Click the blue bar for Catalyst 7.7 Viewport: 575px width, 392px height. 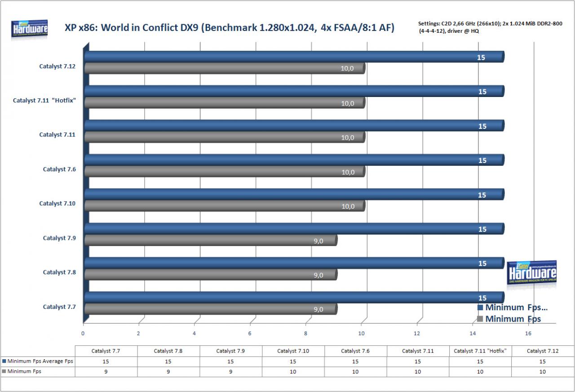click(294, 297)
